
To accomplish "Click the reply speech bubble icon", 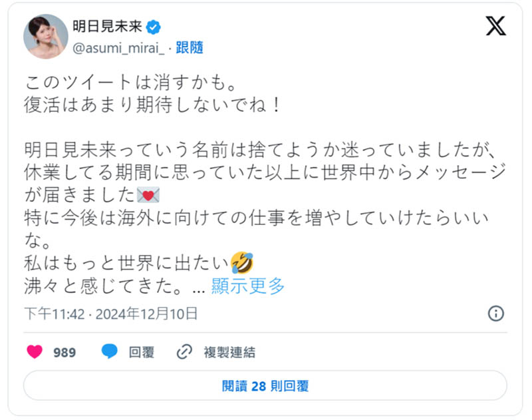I will 110,352.
